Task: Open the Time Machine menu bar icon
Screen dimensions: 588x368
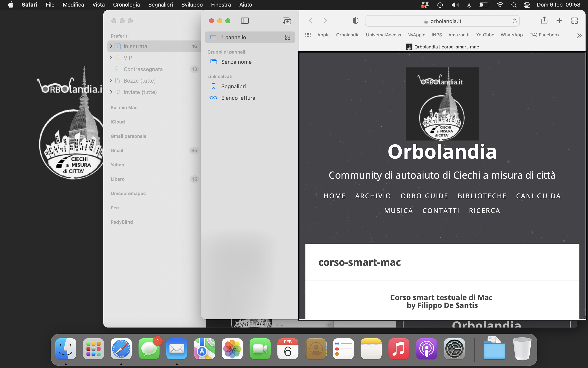Action: coord(440,5)
